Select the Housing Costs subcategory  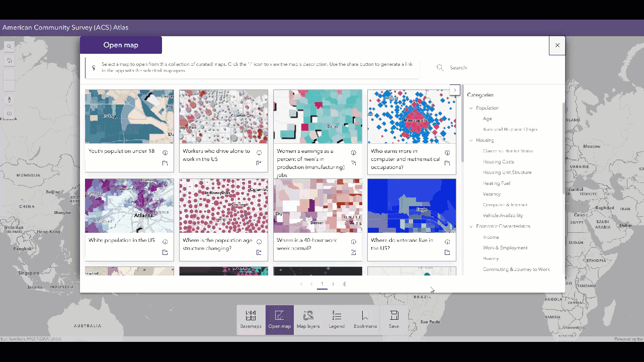(x=499, y=161)
